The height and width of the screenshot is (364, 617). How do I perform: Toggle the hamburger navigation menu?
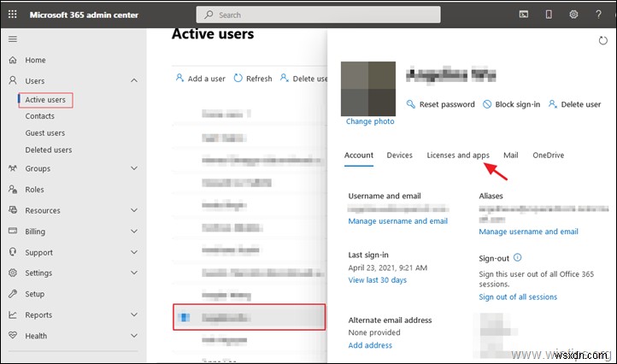point(13,39)
